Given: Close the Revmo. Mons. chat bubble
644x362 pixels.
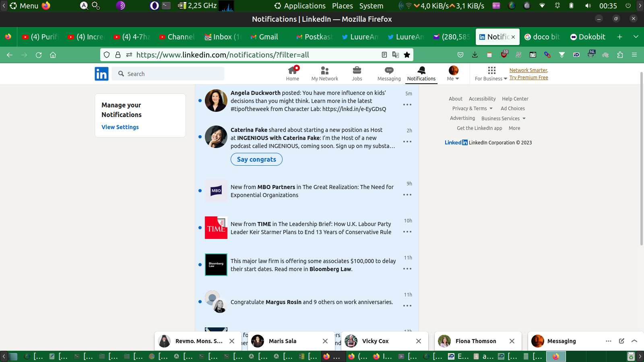Looking at the screenshot, I should [232, 341].
